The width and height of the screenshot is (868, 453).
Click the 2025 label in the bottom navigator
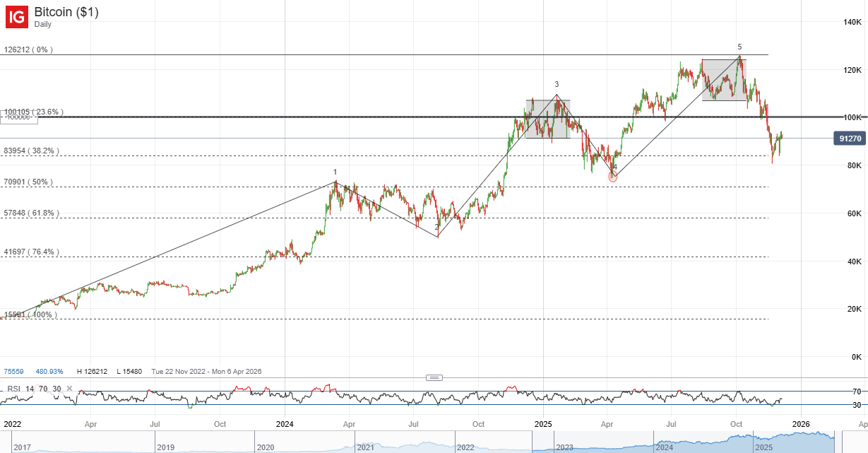click(764, 448)
